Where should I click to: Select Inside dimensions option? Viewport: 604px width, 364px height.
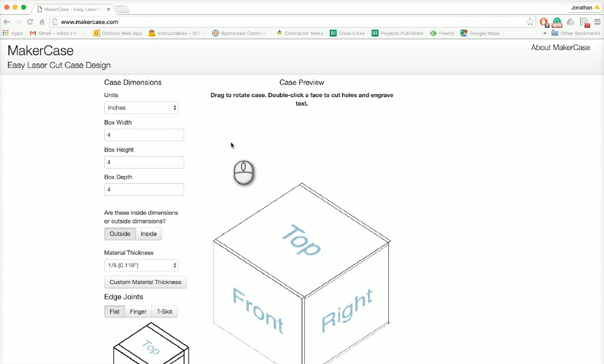(148, 234)
